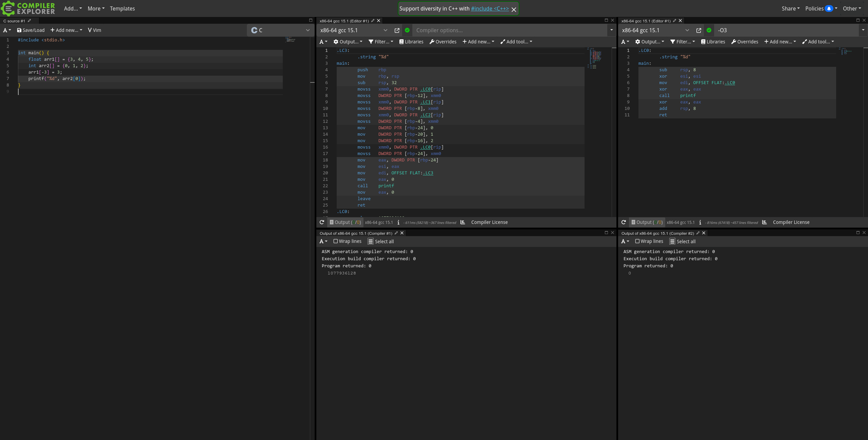Image resolution: width=868 pixels, height=440 pixels.
Task: Reload compiler #1 with refresh icon
Action: coord(322,222)
